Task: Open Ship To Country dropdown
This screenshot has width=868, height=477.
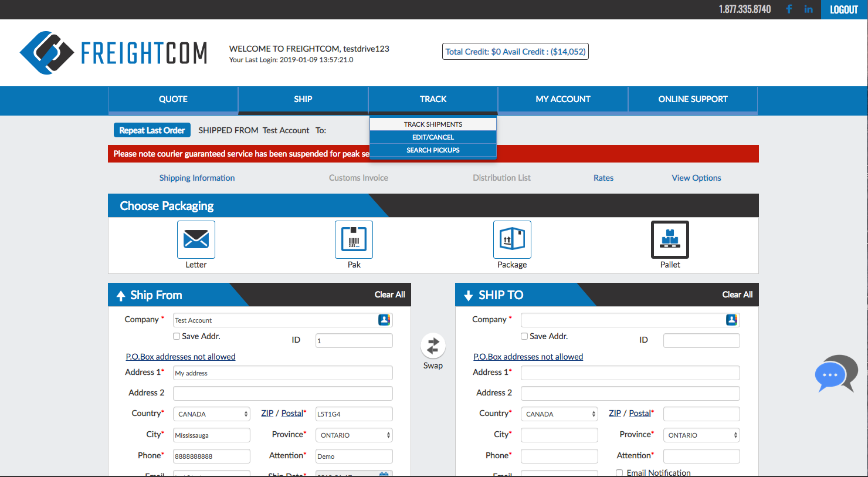Action: click(560, 414)
